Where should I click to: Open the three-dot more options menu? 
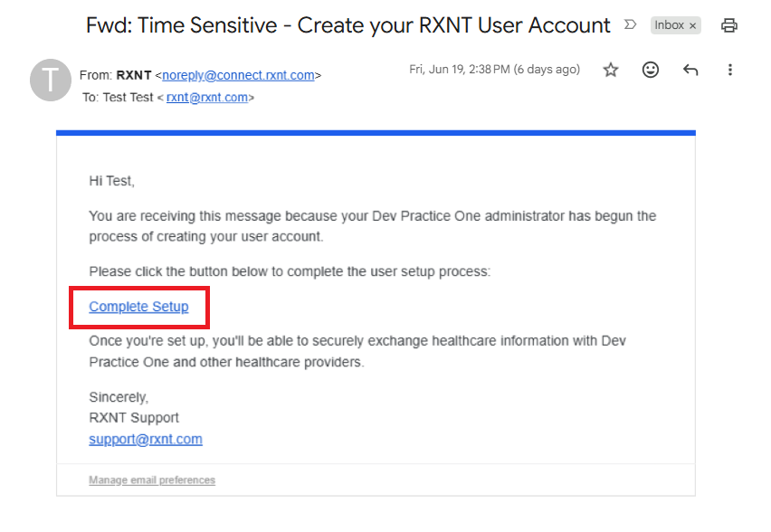(729, 70)
